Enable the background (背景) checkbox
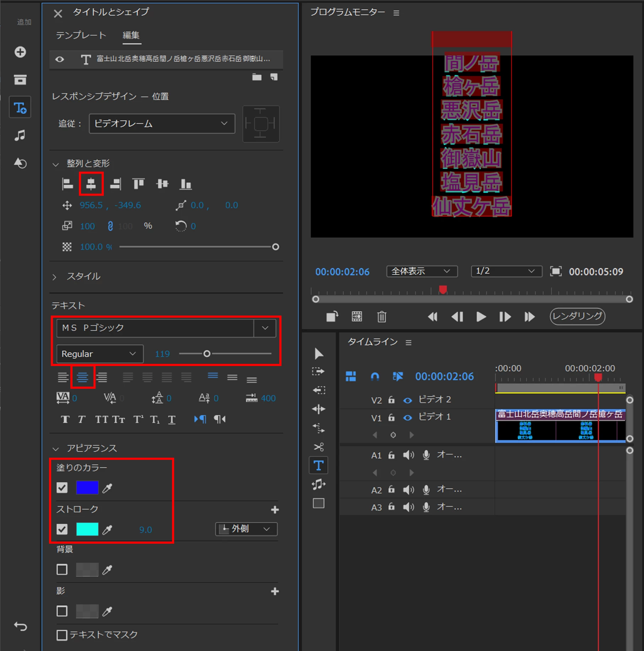The height and width of the screenshot is (651, 644). [62, 570]
